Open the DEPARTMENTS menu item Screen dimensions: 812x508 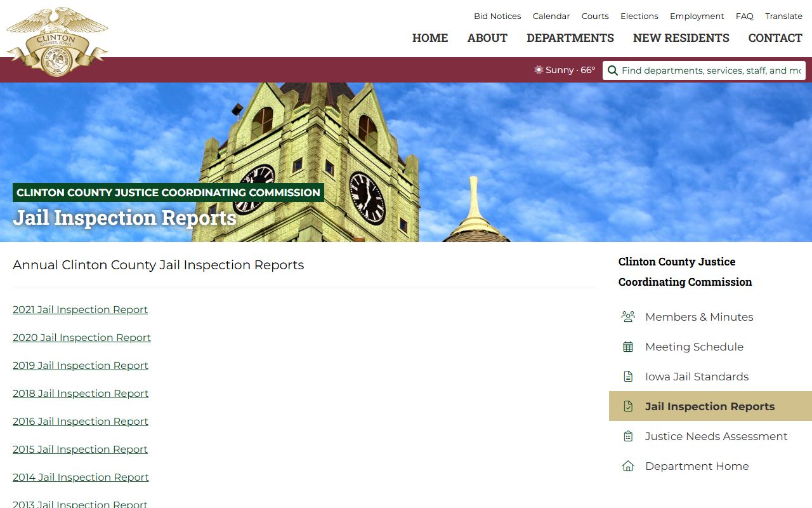[x=570, y=38]
